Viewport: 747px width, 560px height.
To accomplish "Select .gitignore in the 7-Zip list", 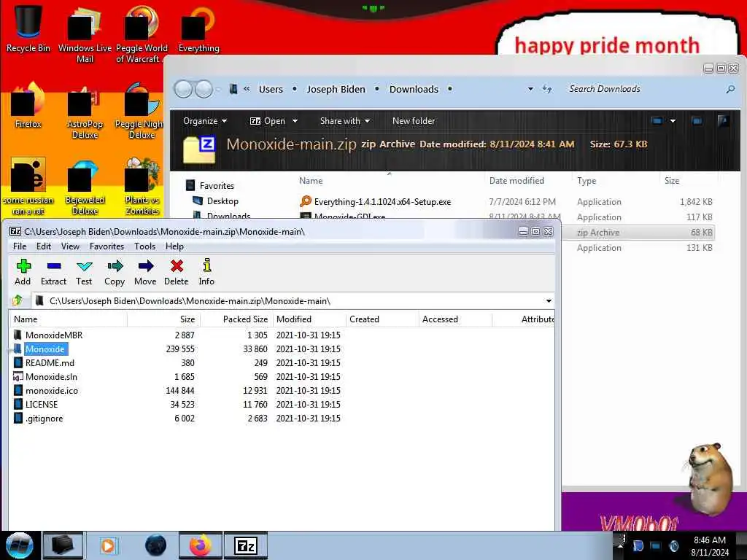I will (44, 418).
